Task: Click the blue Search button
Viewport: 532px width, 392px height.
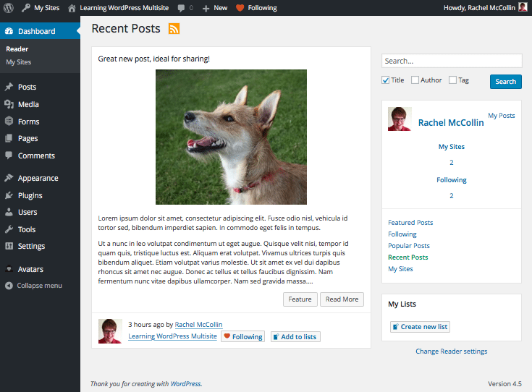Action: (x=505, y=82)
